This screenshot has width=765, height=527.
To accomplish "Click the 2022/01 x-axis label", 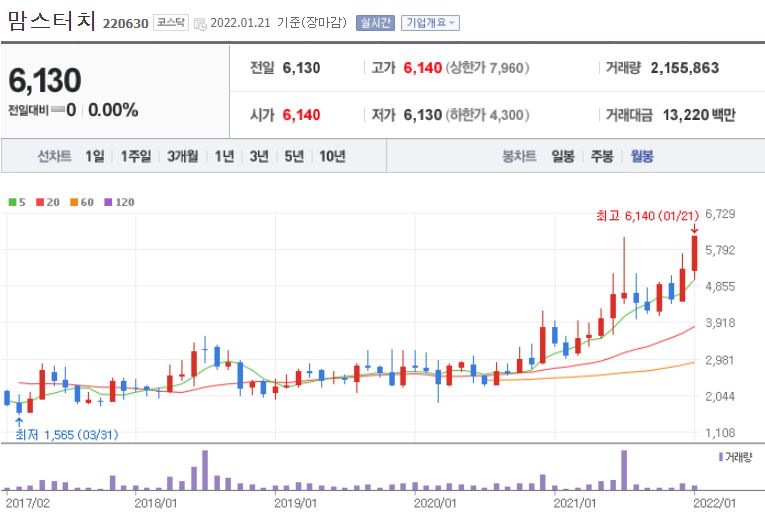I will pyautogui.click(x=714, y=503).
